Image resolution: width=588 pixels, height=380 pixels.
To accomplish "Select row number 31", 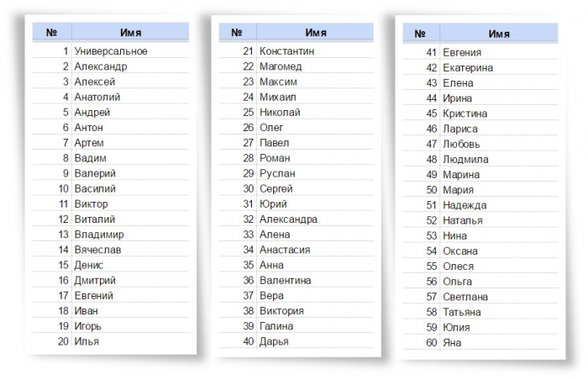I will pos(248,203).
